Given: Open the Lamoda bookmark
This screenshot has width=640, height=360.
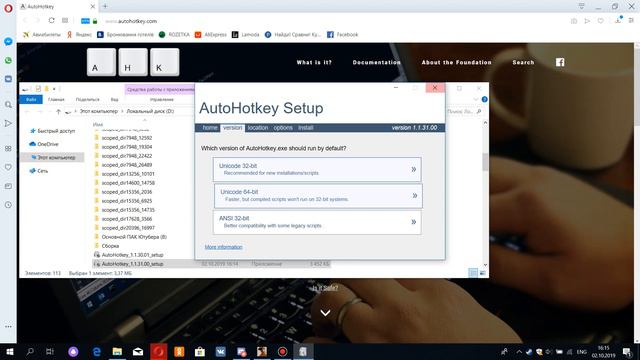Looking at the screenshot, I should click(x=246, y=35).
